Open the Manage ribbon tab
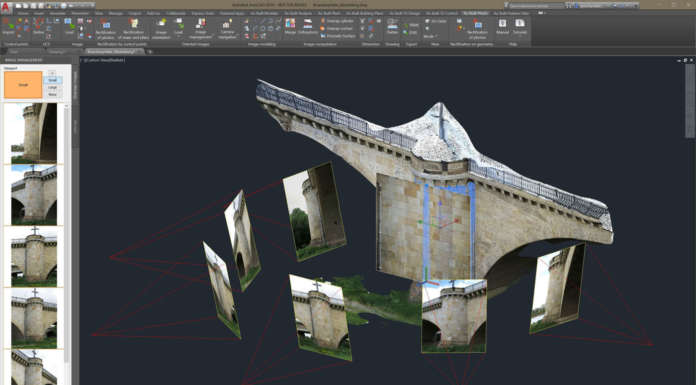This screenshot has height=385, width=696. (116, 13)
